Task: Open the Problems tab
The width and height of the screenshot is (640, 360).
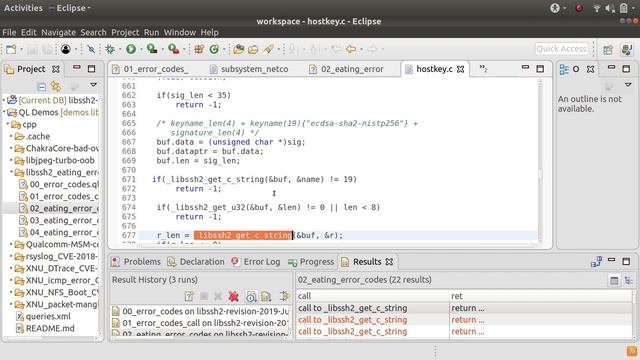Action: 136,262
